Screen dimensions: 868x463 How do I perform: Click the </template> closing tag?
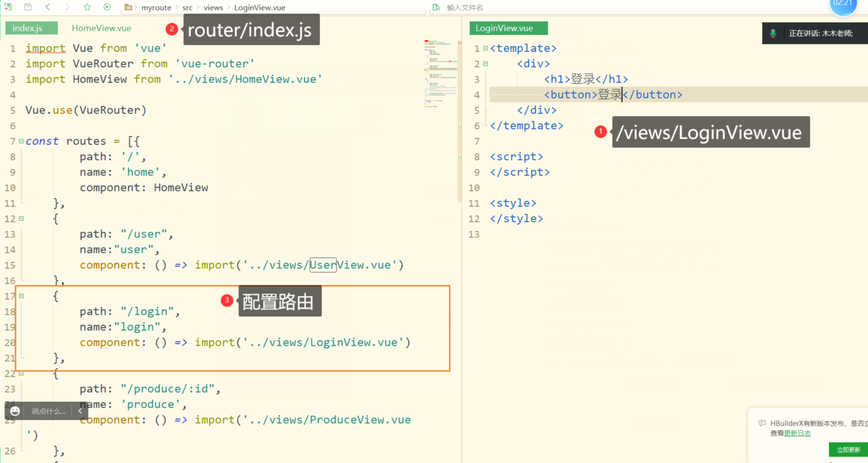[527, 126]
